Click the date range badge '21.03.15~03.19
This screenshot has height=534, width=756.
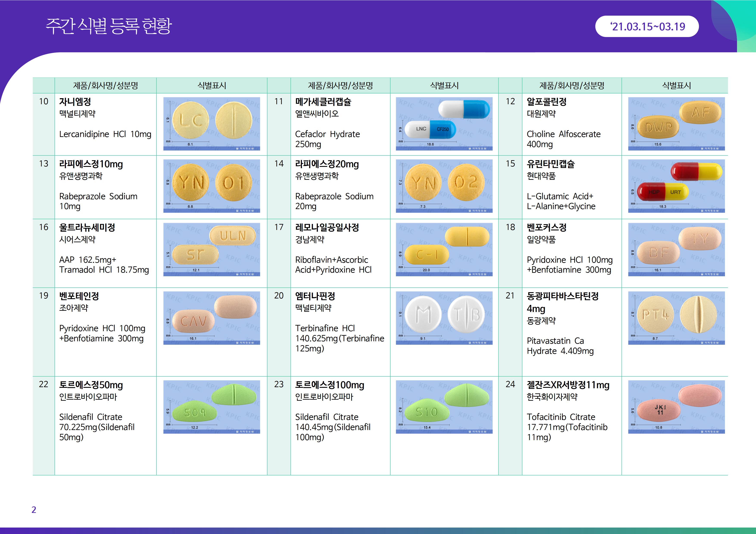(647, 26)
